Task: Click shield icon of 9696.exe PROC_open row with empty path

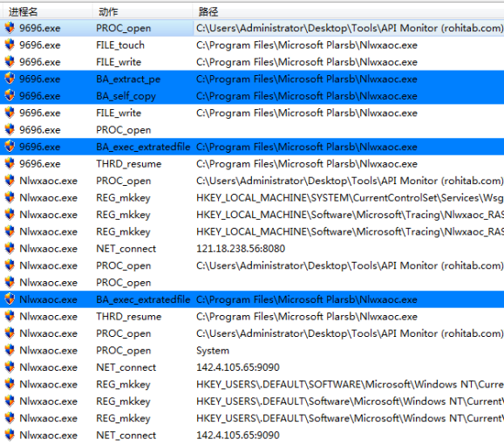Action: (10, 130)
